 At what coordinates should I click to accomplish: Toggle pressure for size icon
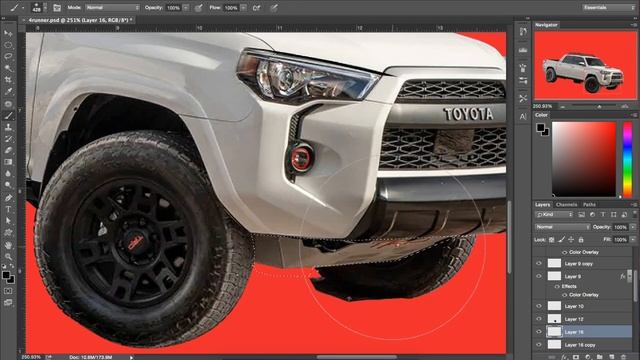(x=274, y=8)
